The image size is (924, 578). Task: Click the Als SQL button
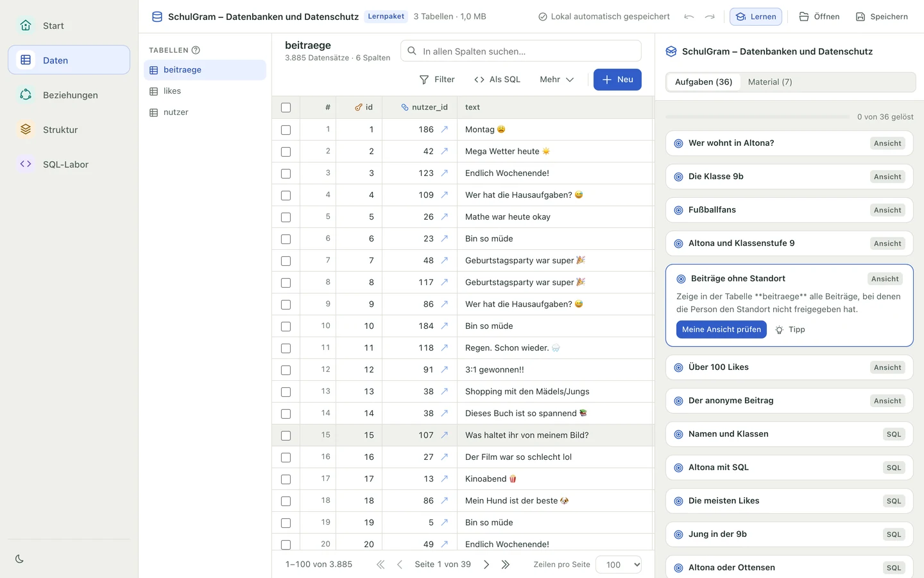[x=497, y=80]
